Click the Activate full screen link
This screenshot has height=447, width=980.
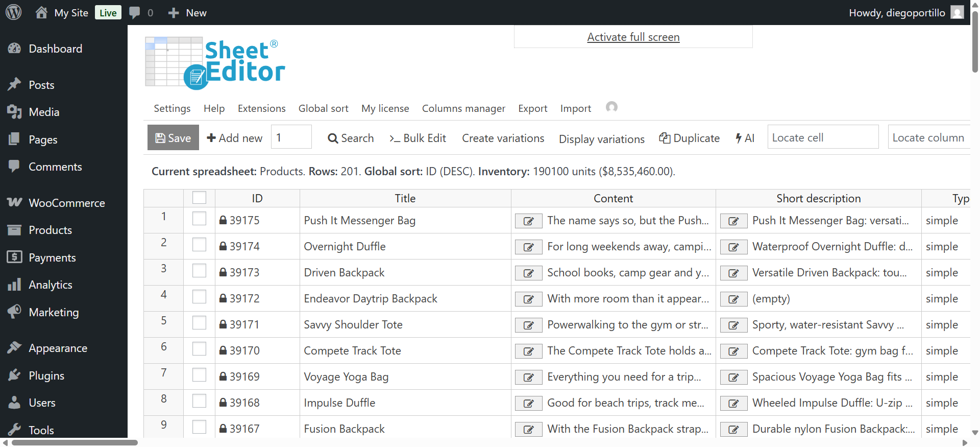coord(633,37)
